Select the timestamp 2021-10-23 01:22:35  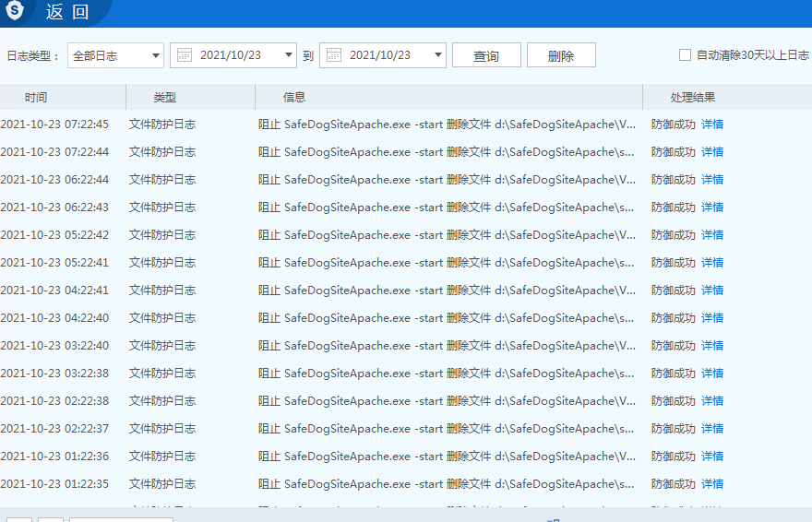[x=54, y=484]
